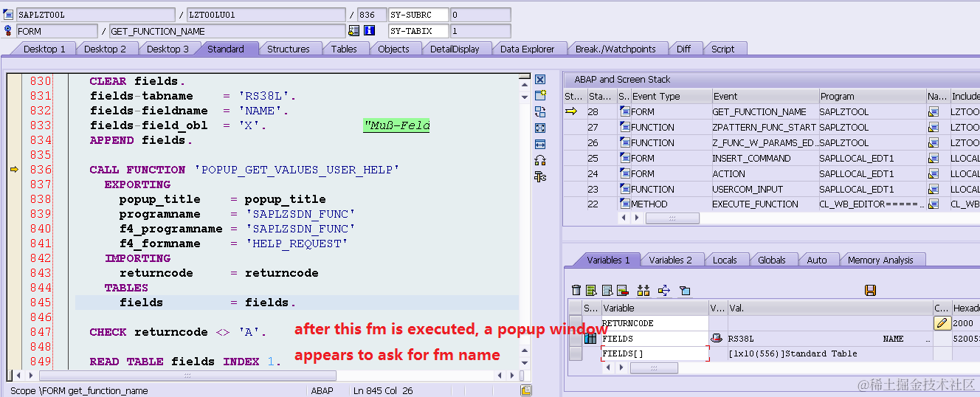The width and height of the screenshot is (980, 397).
Task: Click the new tool icon beside the editor
Action: (x=540, y=95)
